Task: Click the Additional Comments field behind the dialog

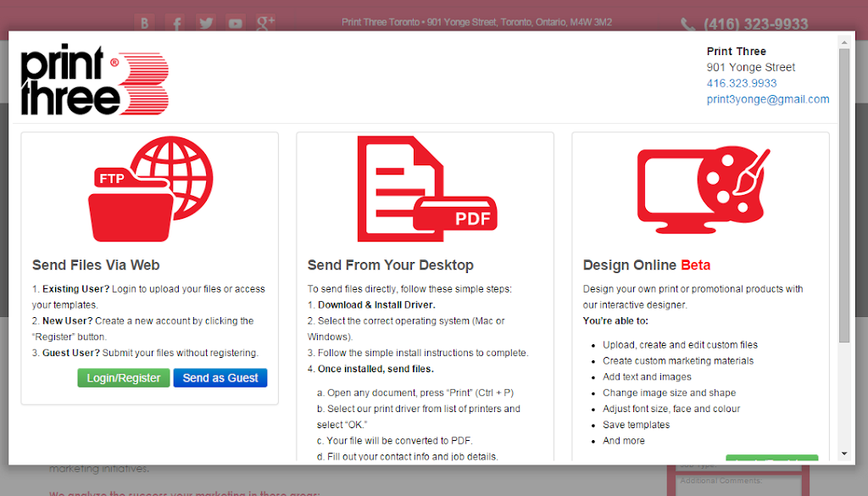Action: tap(738, 484)
